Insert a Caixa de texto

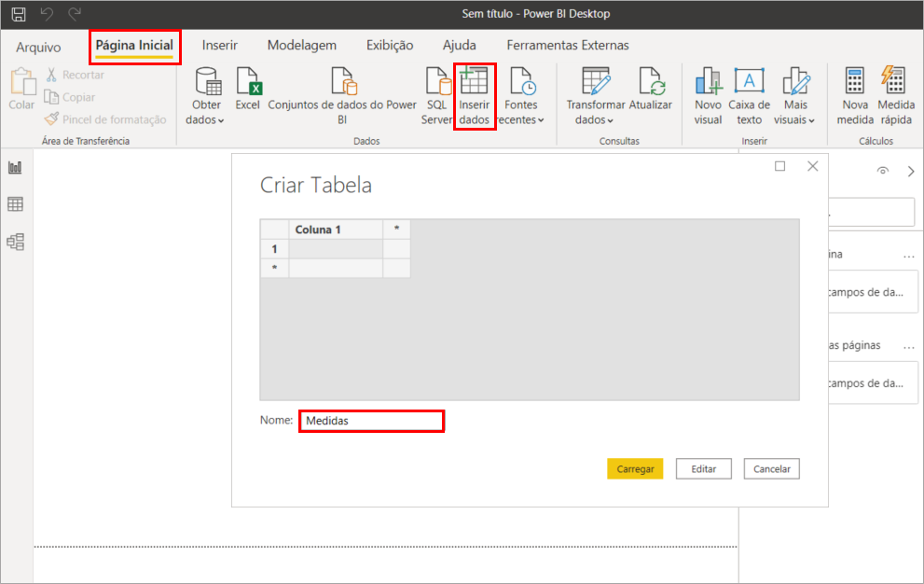click(x=749, y=96)
